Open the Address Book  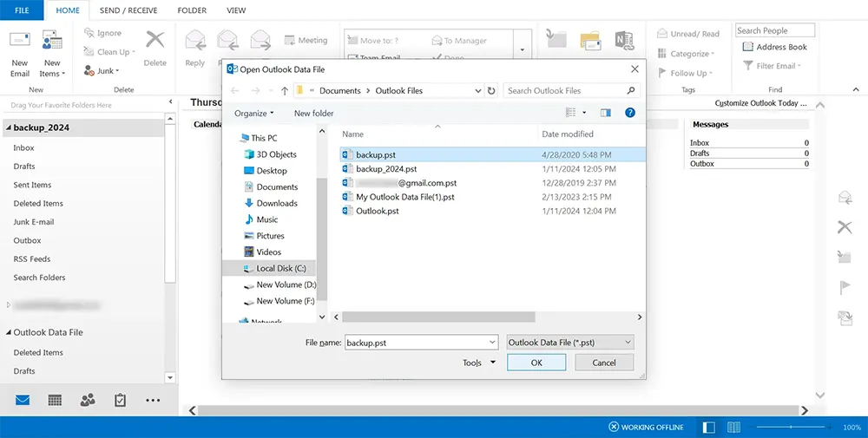click(x=774, y=47)
